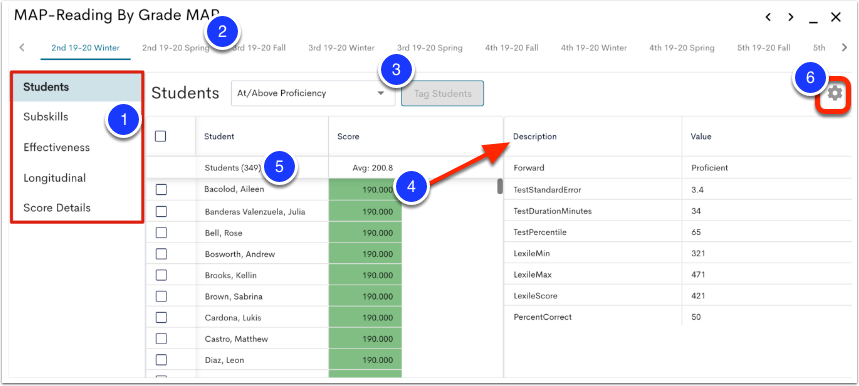Image resolution: width=859 pixels, height=386 pixels.
Task: Check the box for Cardona, Lukis
Action: [x=161, y=318]
